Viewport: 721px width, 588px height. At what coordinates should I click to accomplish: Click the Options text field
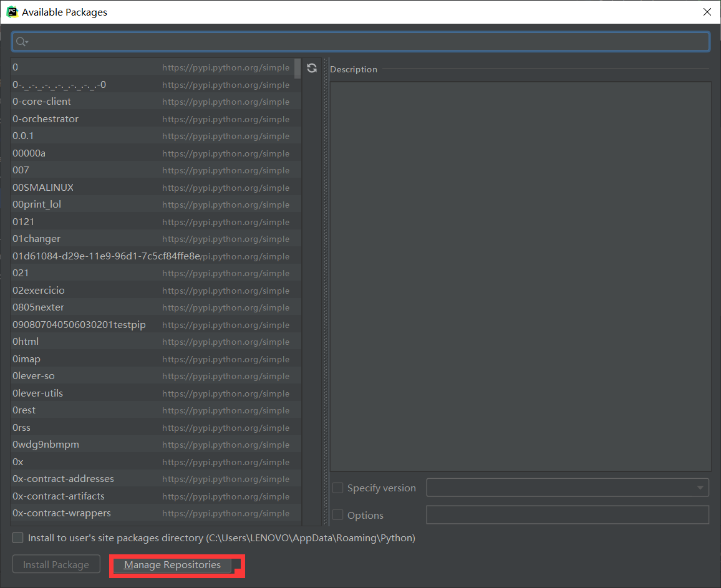[x=568, y=515]
